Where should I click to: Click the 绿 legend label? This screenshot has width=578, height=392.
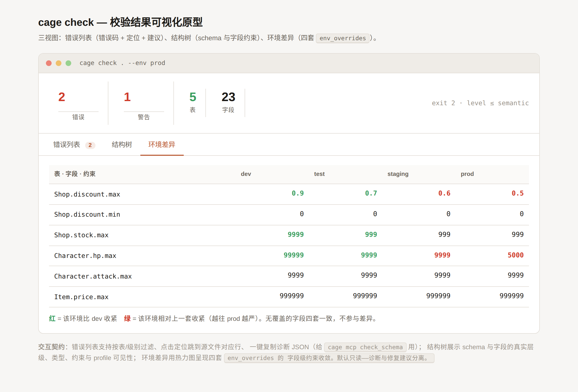[127, 319]
